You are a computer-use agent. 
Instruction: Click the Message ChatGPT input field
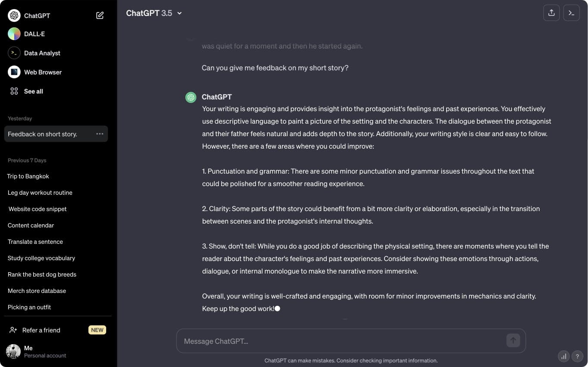[x=341, y=341]
